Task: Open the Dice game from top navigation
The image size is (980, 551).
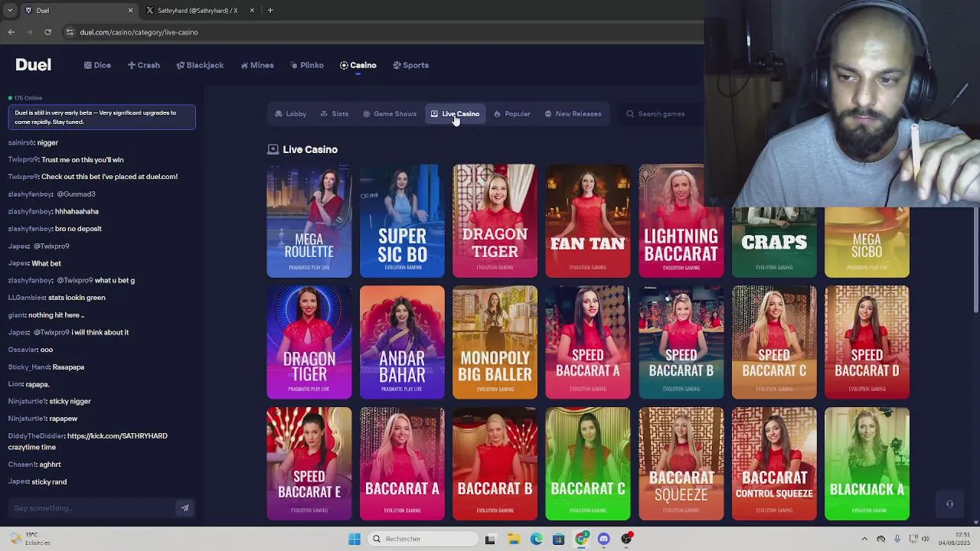Action: (97, 65)
